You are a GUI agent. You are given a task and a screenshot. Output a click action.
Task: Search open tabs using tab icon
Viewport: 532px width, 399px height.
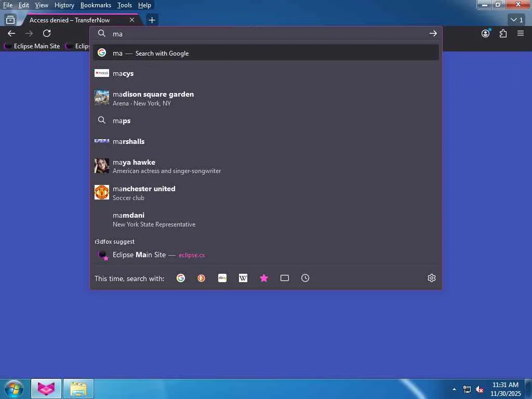(285, 278)
